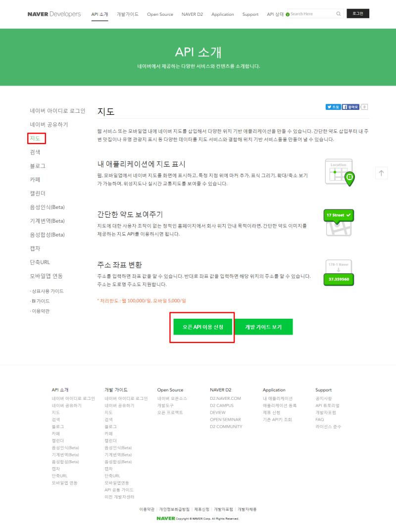Viewport: 396px width, 532px height.
Task: Open 개발가이드 in the top navigation
Action: tap(128, 14)
